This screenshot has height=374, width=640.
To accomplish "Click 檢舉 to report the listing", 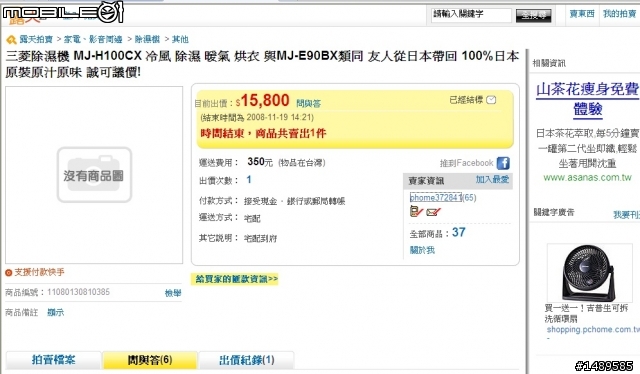I will tap(173, 293).
